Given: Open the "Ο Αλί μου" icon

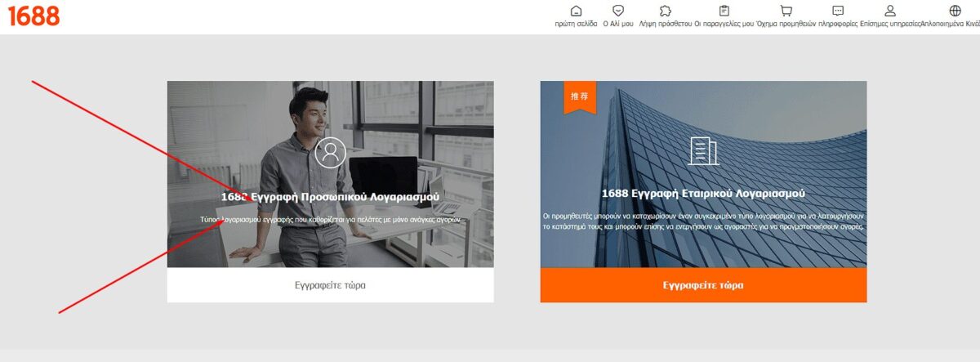Looking at the screenshot, I should (x=618, y=11).
